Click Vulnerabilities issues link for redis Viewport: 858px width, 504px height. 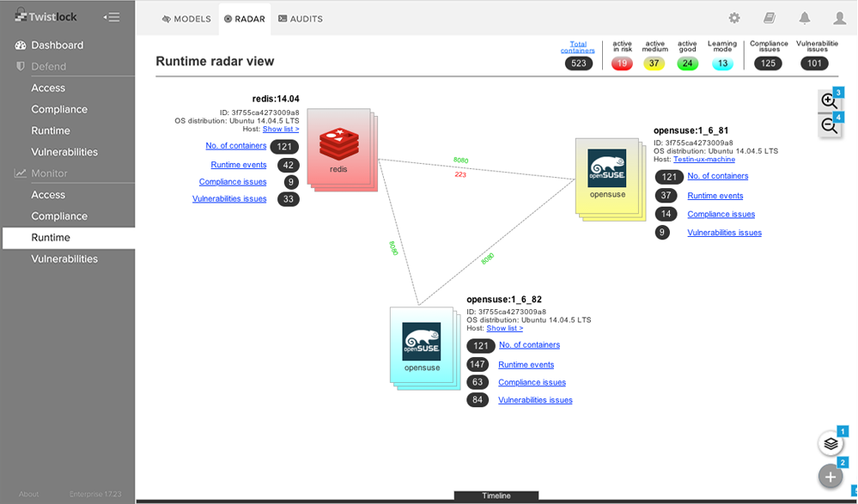tap(229, 198)
